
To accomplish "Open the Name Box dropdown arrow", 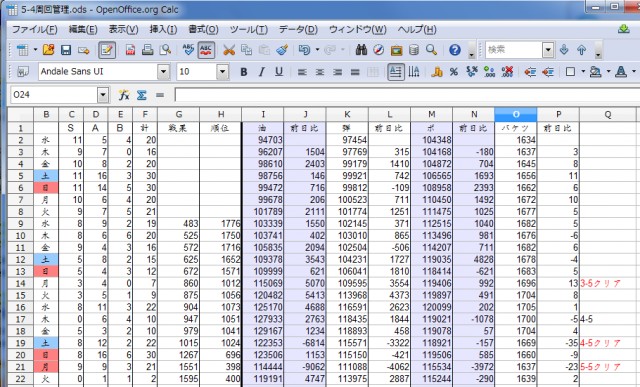I will pyautogui.click(x=103, y=95).
